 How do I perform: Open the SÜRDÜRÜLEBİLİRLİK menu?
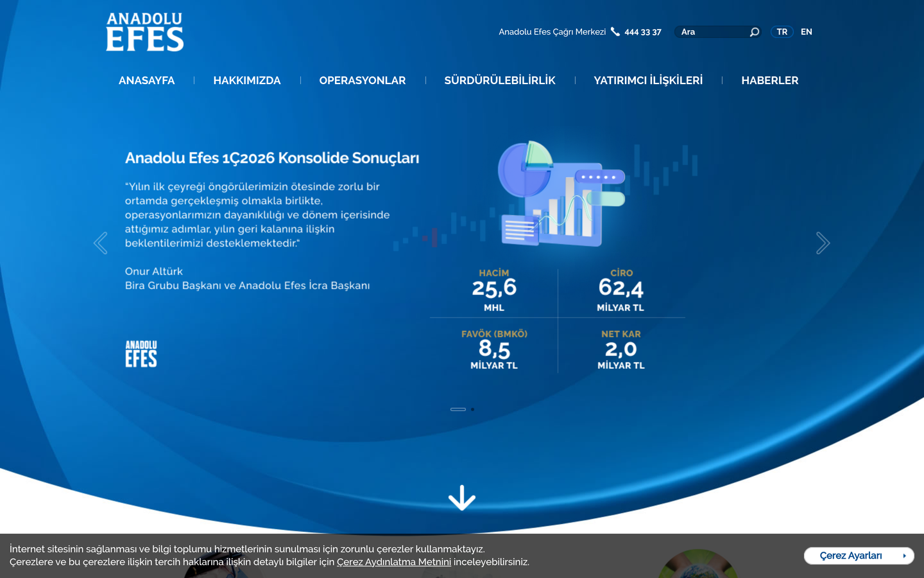click(x=500, y=80)
